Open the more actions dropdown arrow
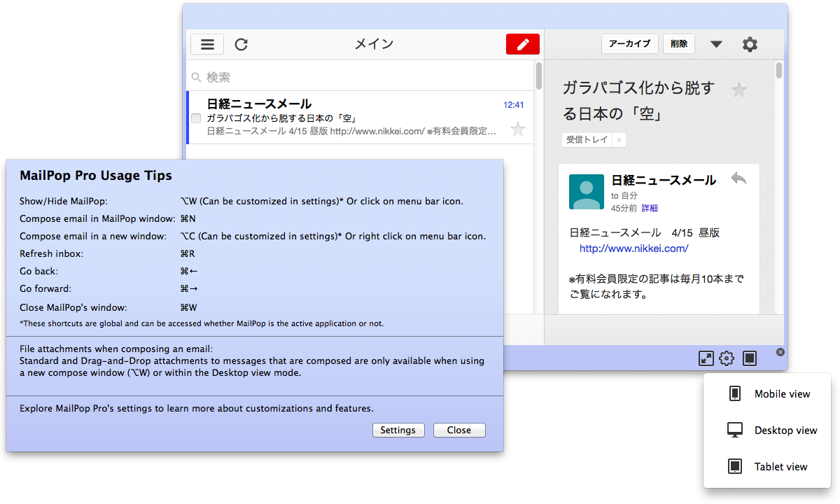 716,44
